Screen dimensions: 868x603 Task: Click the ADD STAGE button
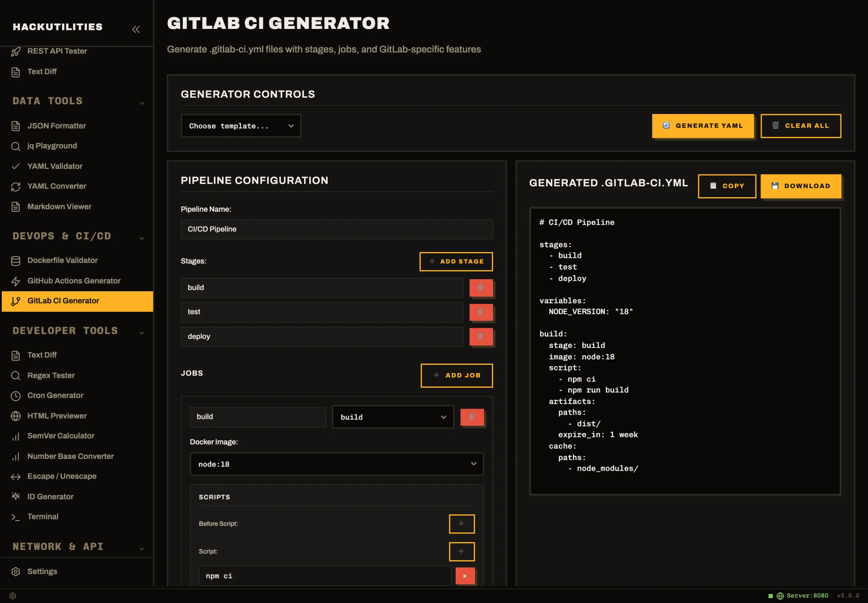[x=456, y=262]
